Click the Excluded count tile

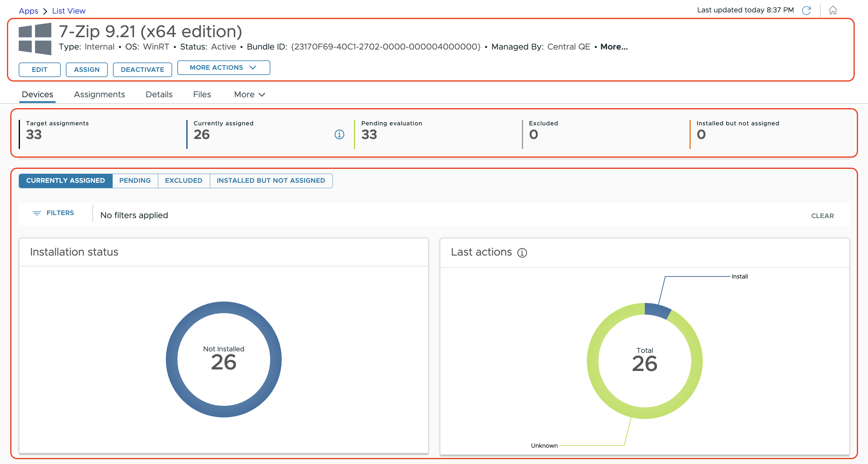[x=606, y=134]
